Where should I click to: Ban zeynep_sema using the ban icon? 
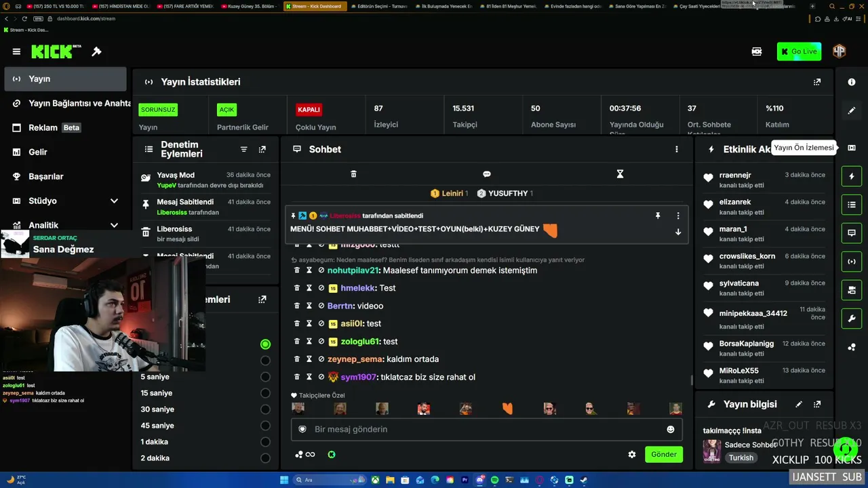coord(321,359)
